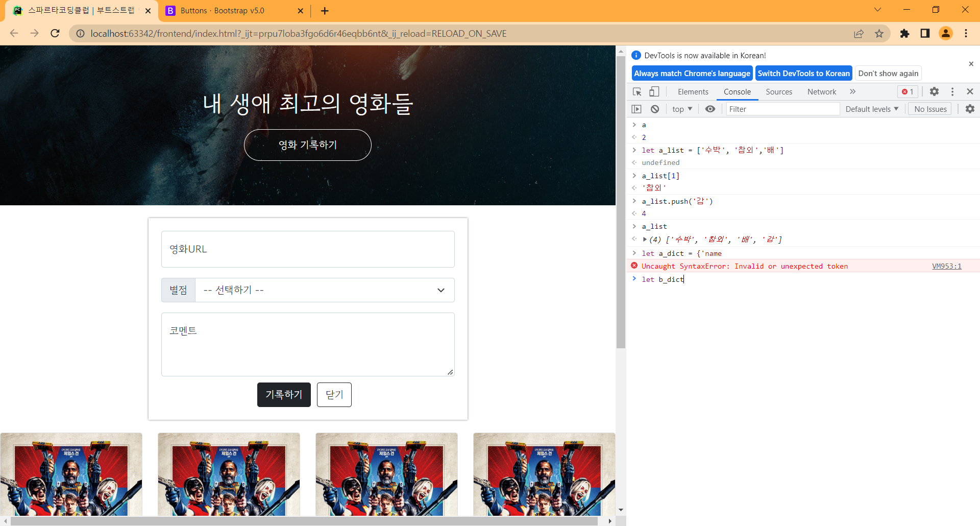Click Don't show again
This screenshot has height=526, width=980.
(888, 73)
